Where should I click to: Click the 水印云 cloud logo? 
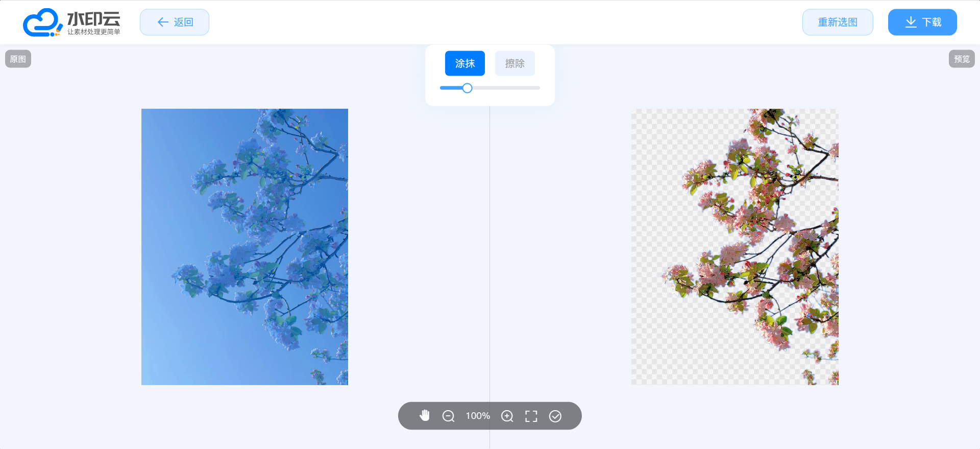point(71,22)
